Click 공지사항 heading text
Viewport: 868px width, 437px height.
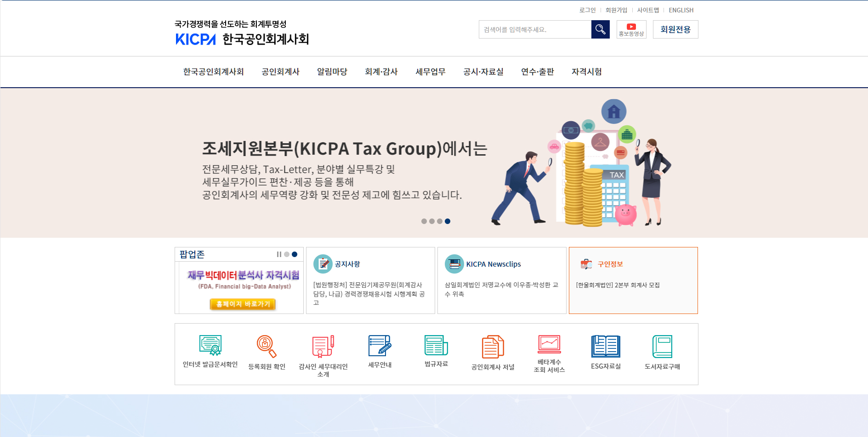tap(347, 264)
